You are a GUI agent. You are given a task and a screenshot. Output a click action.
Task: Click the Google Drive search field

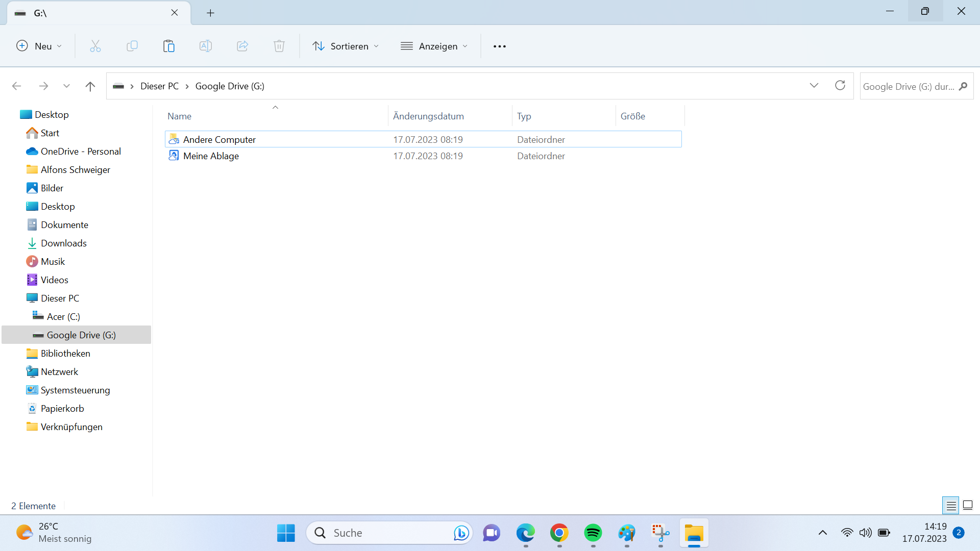tap(909, 86)
